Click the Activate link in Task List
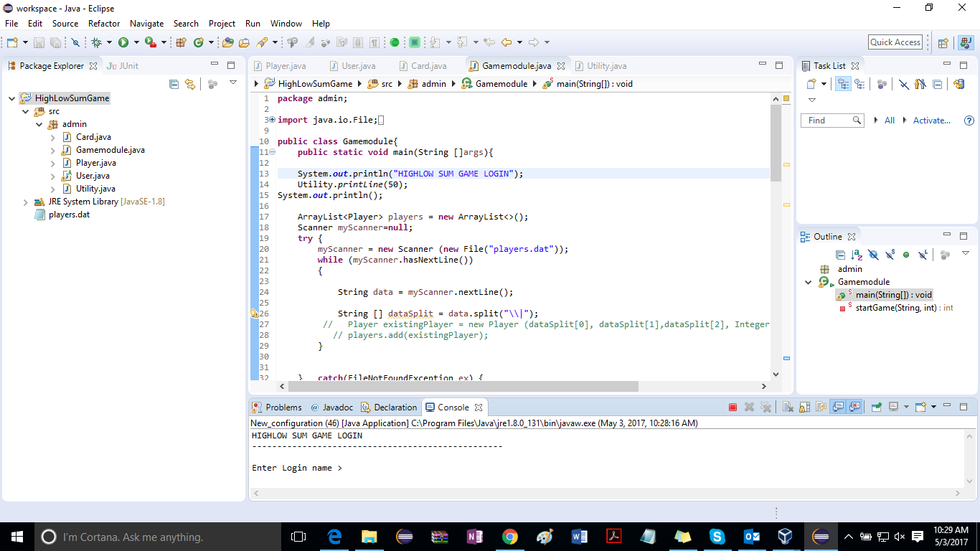This screenshot has width=980, height=551. pyautogui.click(x=930, y=120)
